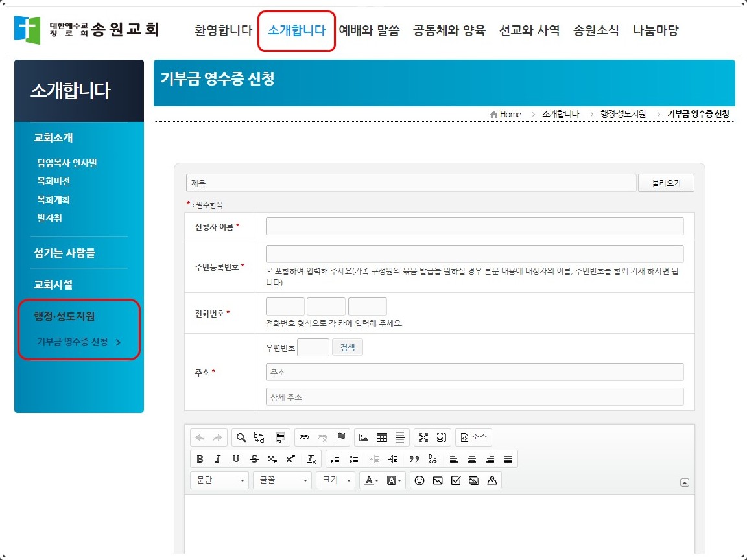Click the map pin icon in editor toolbar
Image resolution: width=747 pixels, height=560 pixels.
492,480
